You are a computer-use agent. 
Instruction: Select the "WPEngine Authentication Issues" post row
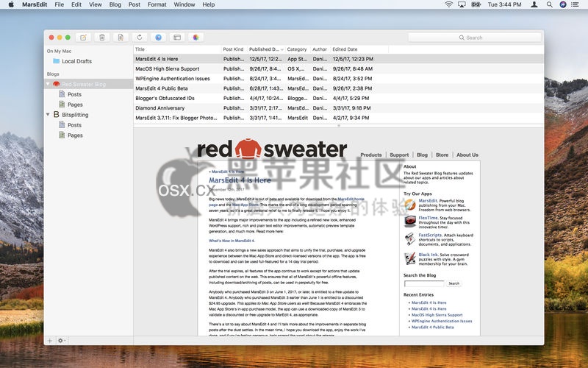339,79
